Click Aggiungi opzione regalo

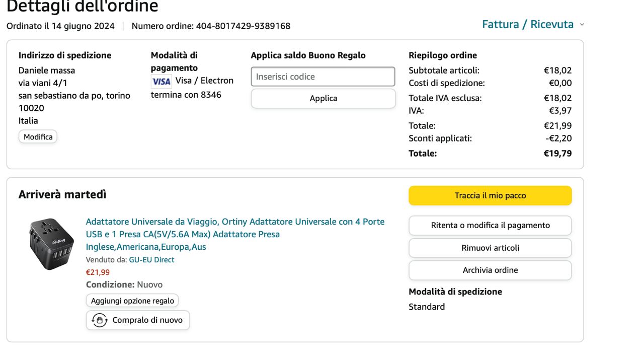pos(132,301)
